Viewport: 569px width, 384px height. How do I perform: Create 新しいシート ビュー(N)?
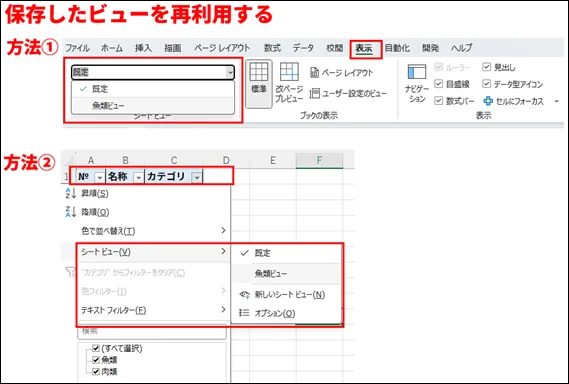[x=286, y=294]
